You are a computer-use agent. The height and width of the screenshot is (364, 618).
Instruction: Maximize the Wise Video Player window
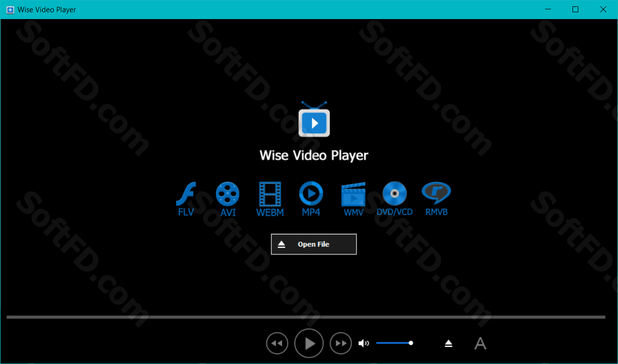[575, 10]
